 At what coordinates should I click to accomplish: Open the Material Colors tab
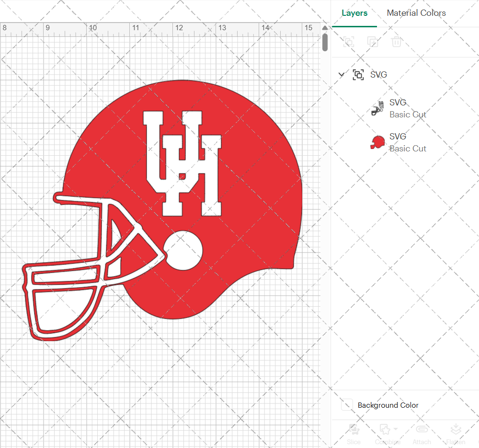[416, 13]
